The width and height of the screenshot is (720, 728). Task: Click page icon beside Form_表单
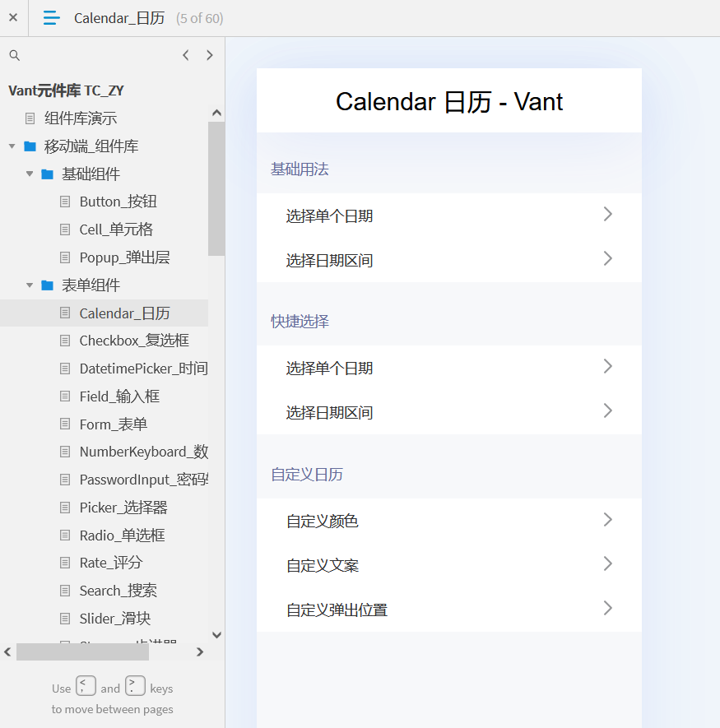[65, 424]
